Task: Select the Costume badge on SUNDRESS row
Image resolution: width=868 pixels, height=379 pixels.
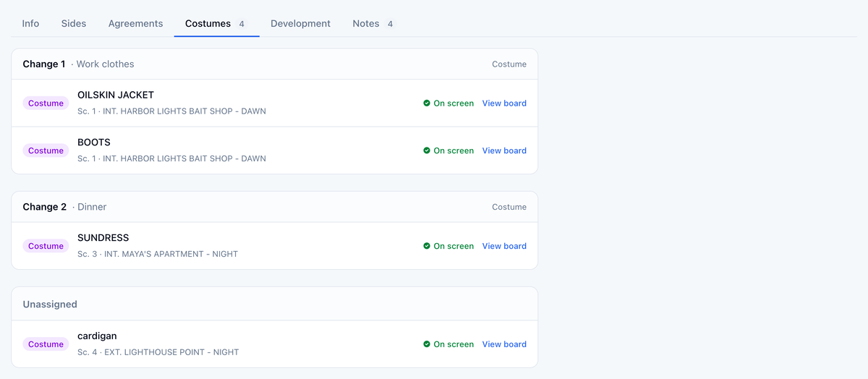Action: pyautogui.click(x=46, y=247)
